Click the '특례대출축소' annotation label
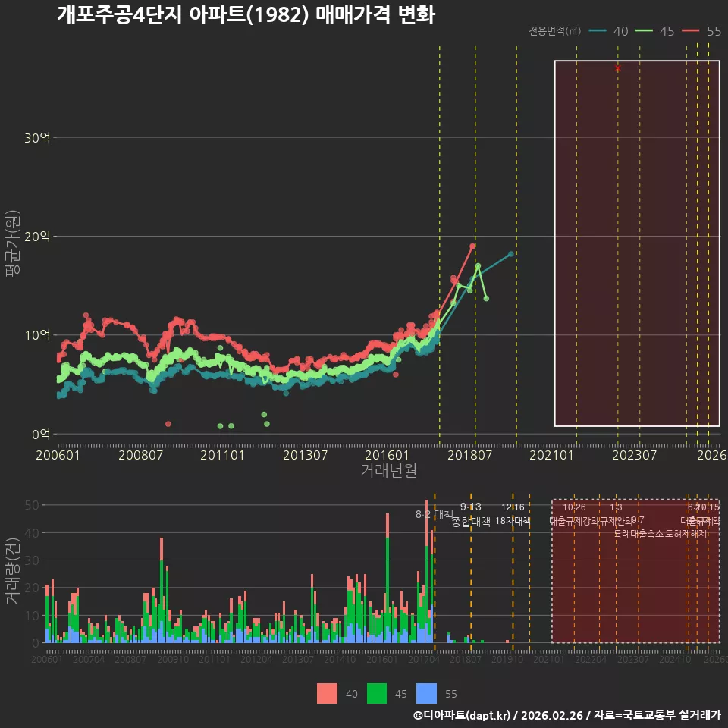The height and width of the screenshot is (728, 728). pyautogui.click(x=639, y=534)
